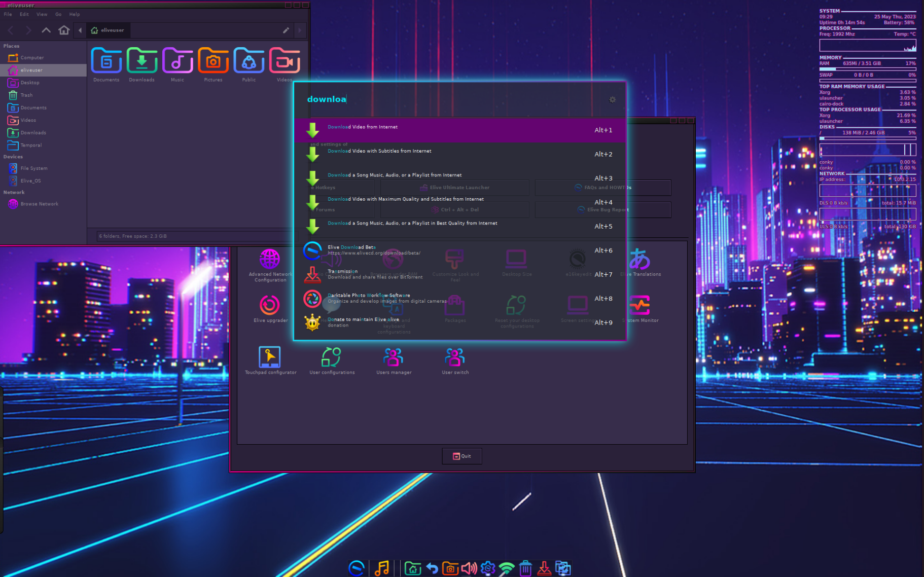
Task: Open Users manager
Action: coord(394,360)
